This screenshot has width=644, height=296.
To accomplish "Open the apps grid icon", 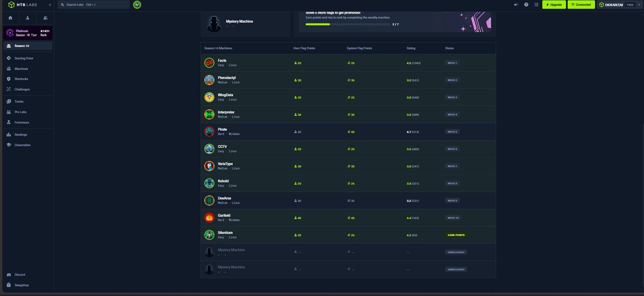I will pyautogui.click(x=536, y=4).
